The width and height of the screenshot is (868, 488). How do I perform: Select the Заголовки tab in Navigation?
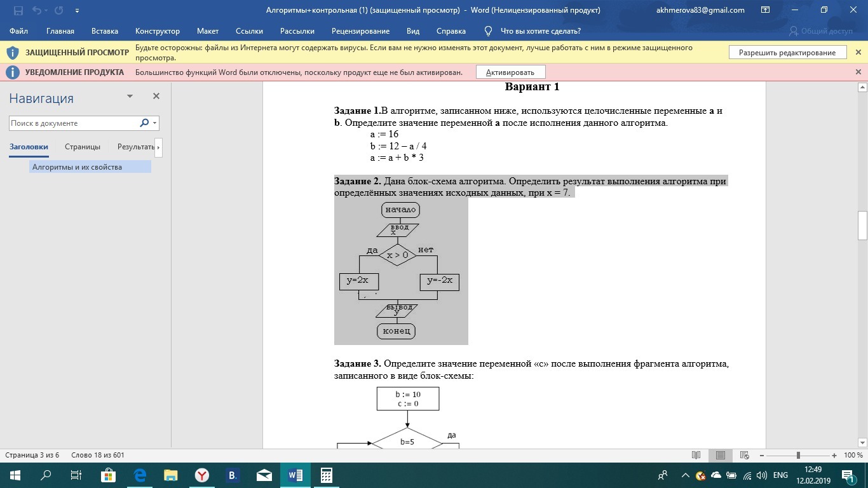click(x=29, y=147)
